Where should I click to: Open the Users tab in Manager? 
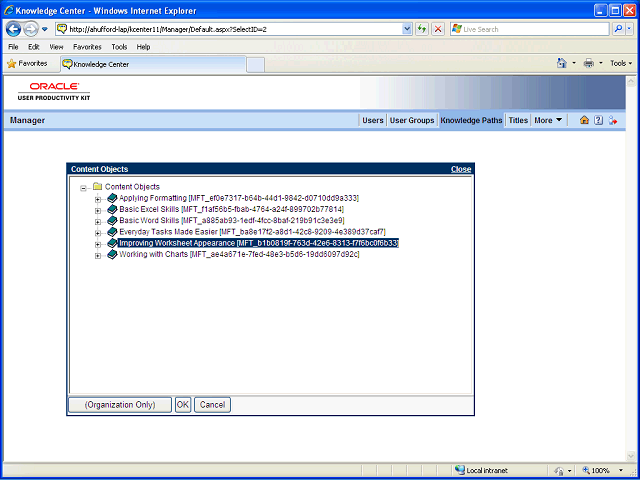click(373, 120)
